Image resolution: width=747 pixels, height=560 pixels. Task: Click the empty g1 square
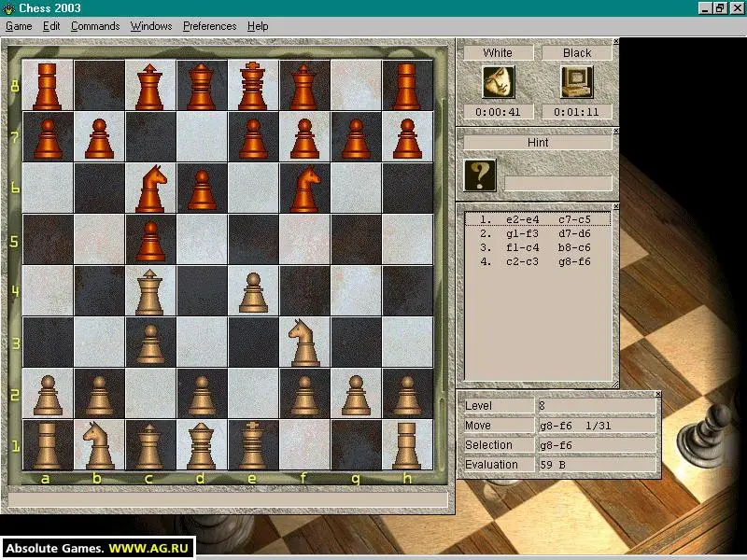tap(356, 445)
